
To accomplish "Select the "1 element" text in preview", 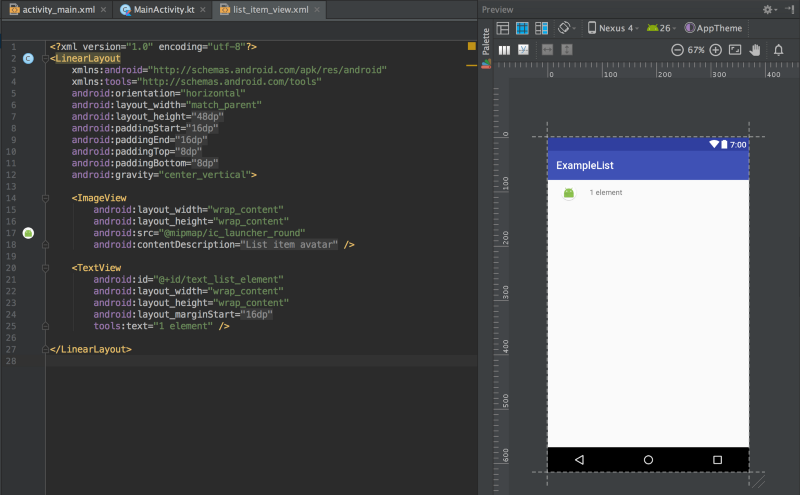I will click(x=606, y=192).
